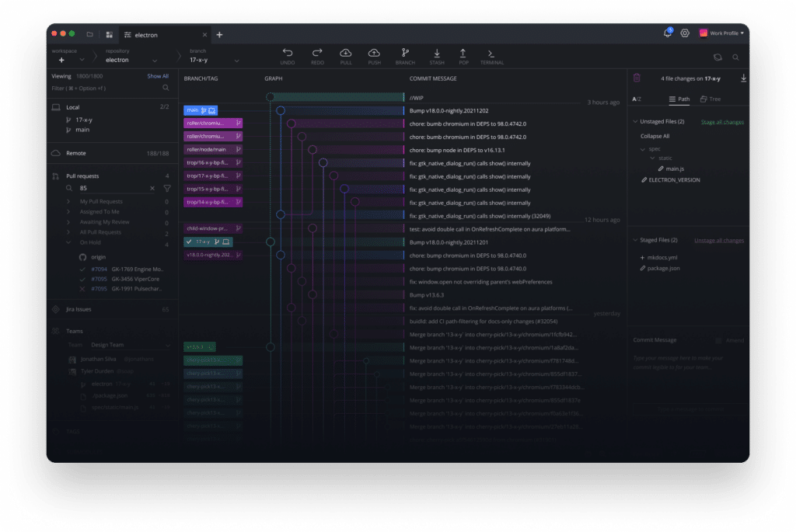Image resolution: width=796 pixels, height=532 pixels.
Task: Open the Design Team dropdown
Action: [131, 345]
